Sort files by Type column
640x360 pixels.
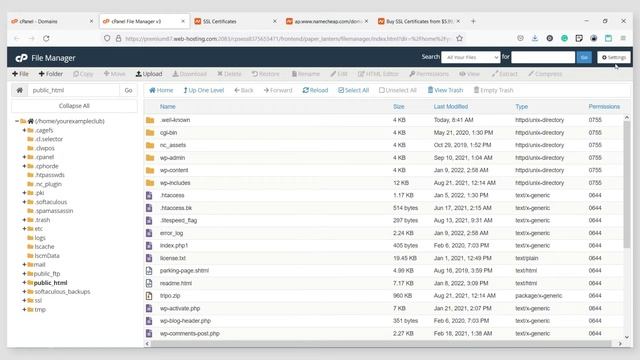pos(522,107)
